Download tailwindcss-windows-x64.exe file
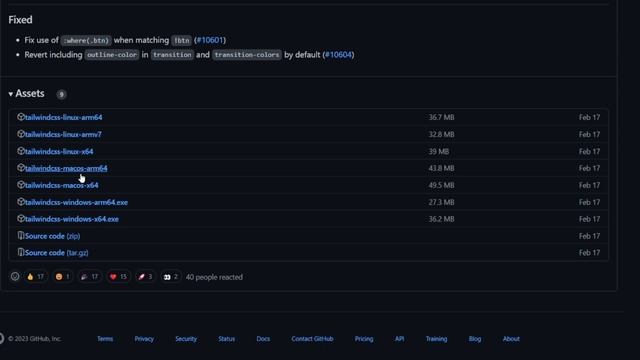640x360 pixels. point(71,219)
